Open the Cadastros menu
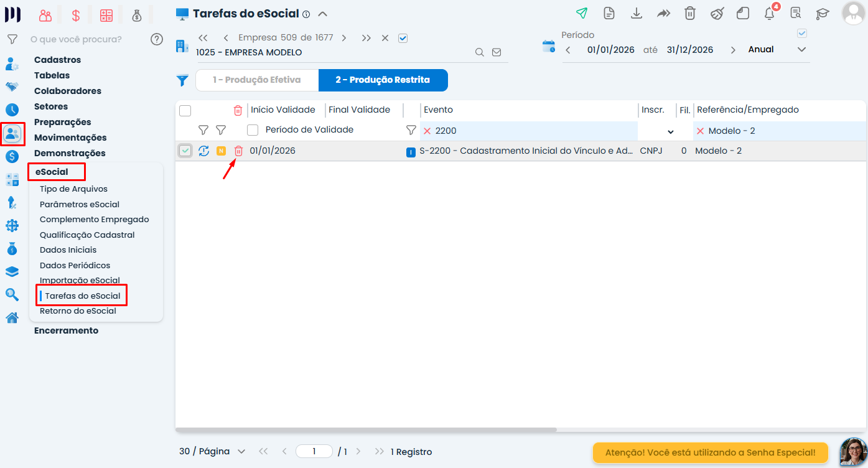This screenshot has height=468, width=868. [x=58, y=60]
